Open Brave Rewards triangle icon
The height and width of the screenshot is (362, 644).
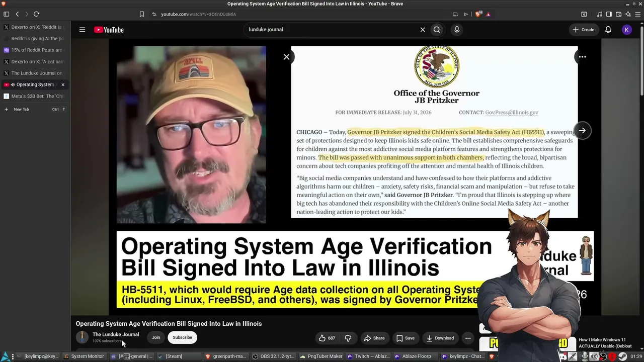pyautogui.click(x=488, y=14)
